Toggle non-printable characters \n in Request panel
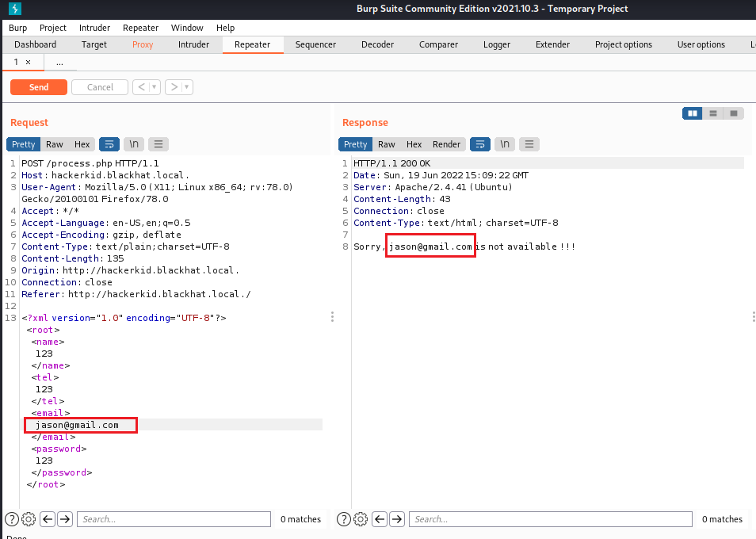Screen dimensions: 756x539 (134, 144)
